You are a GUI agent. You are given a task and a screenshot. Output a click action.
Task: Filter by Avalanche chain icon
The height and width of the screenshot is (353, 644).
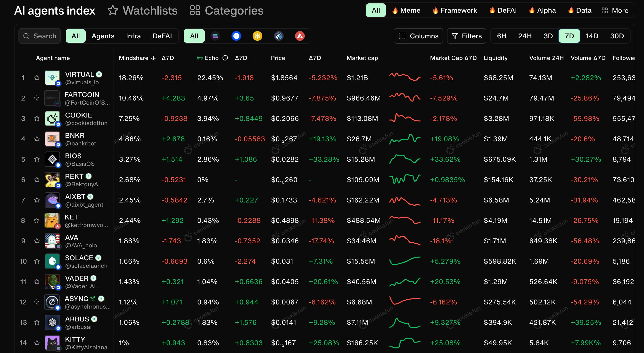point(300,36)
